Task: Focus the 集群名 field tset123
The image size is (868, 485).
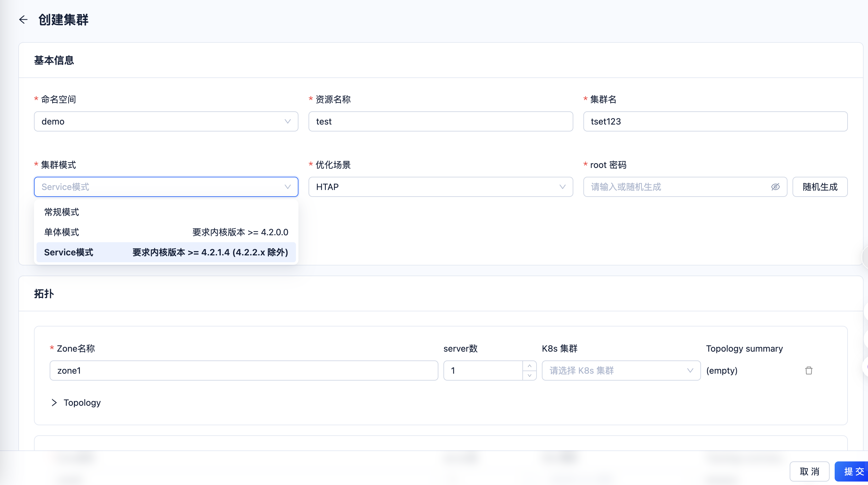Action: click(715, 121)
